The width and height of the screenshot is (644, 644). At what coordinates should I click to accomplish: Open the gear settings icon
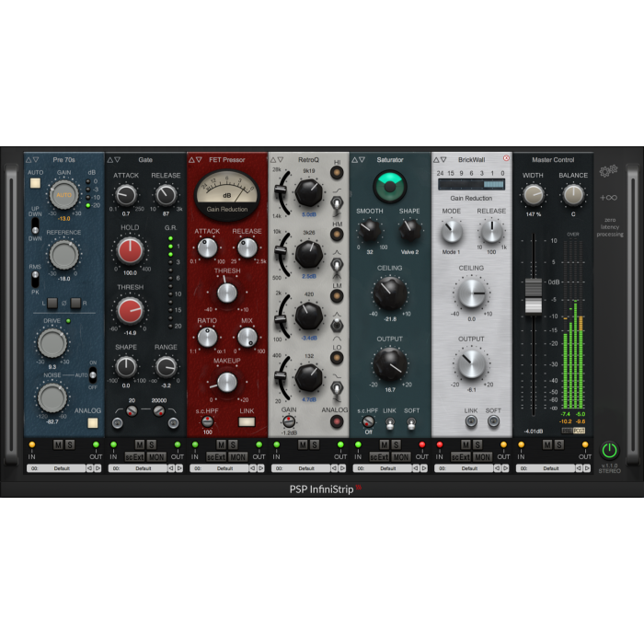(x=608, y=170)
